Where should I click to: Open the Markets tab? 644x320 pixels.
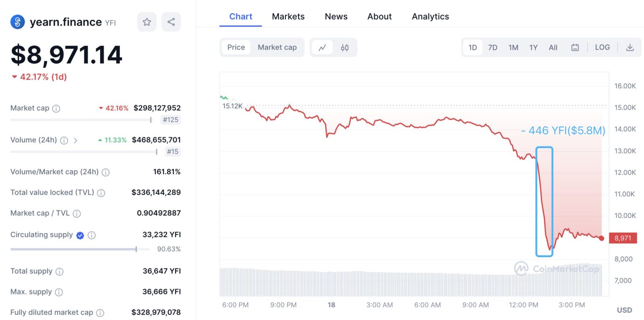click(x=288, y=16)
